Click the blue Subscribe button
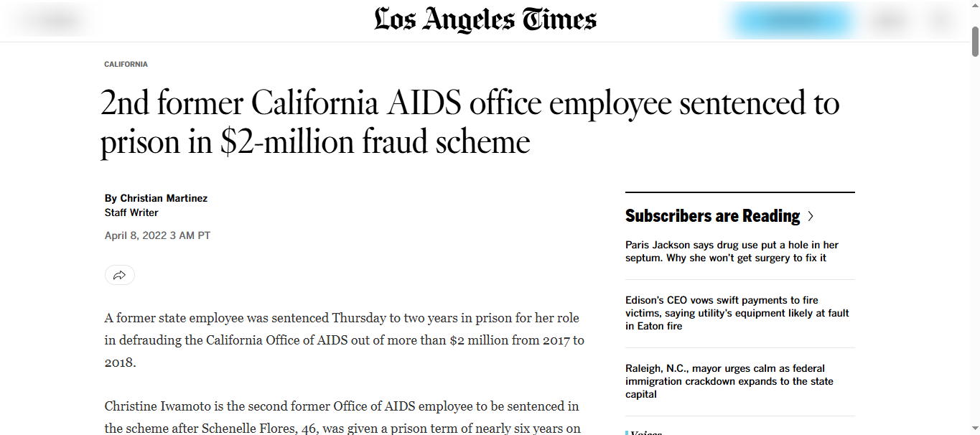 (790, 20)
